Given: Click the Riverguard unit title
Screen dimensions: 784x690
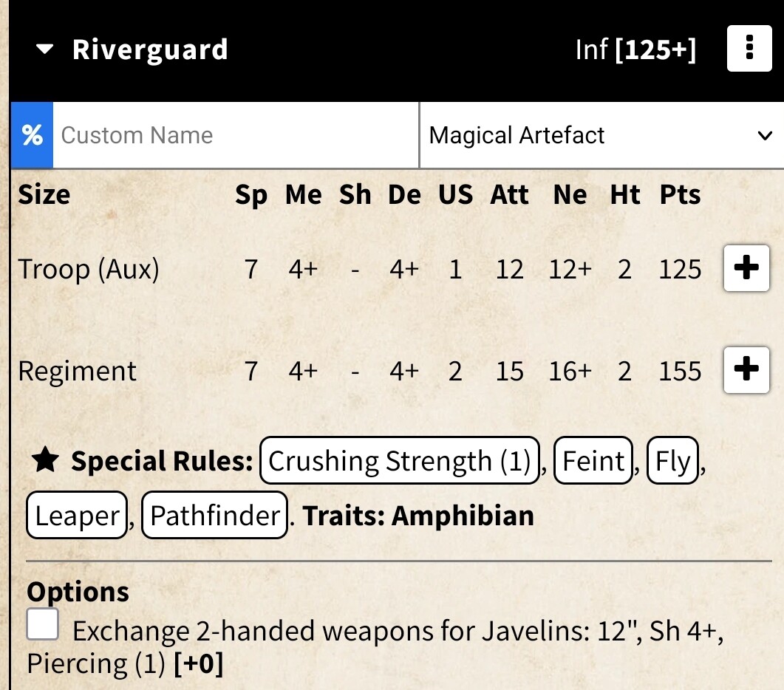Looking at the screenshot, I should tap(150, 50).
